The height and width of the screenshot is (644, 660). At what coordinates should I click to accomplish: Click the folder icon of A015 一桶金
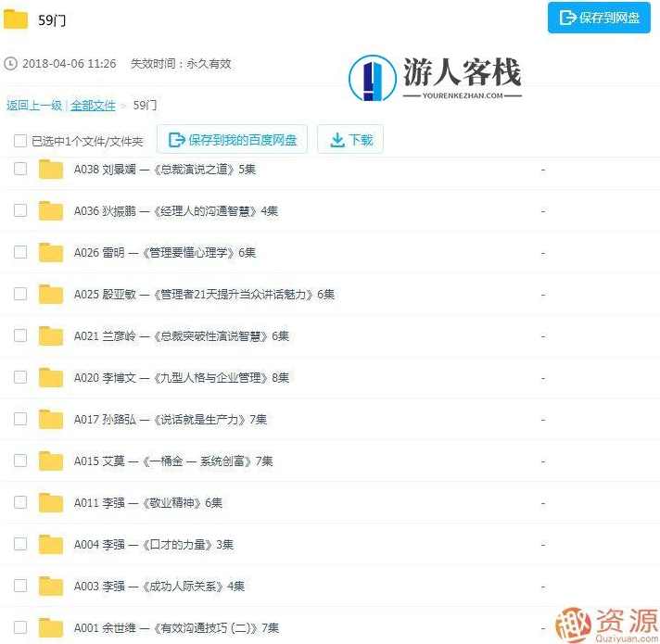(51, 461)
